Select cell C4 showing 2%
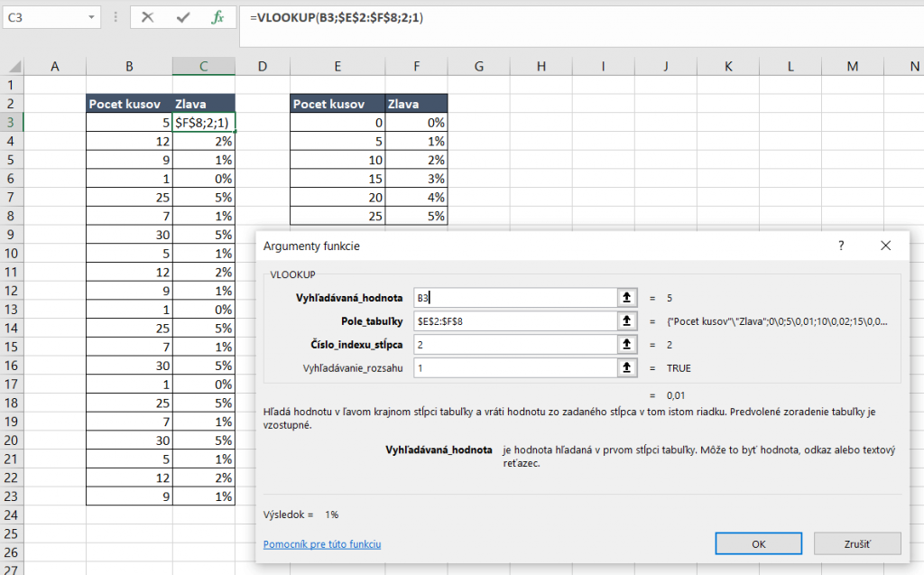Image resolution: width=924 pixels, height=575 pixels. (x=203, y=141)
